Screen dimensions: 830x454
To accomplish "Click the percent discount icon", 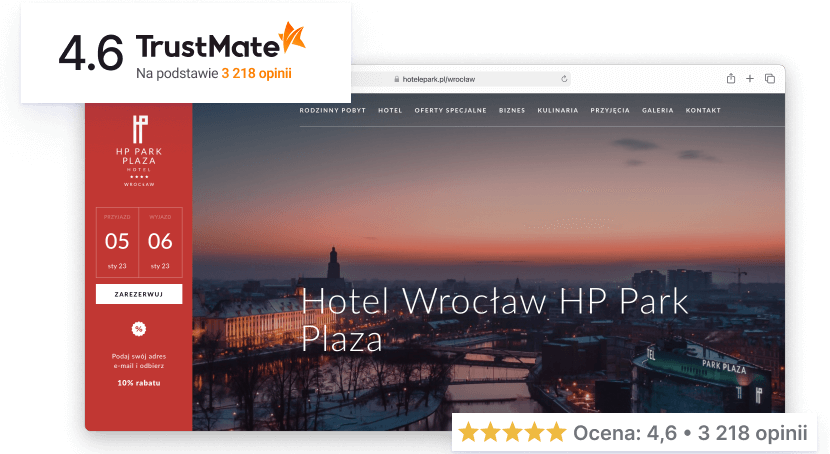I will click(139, 329).
